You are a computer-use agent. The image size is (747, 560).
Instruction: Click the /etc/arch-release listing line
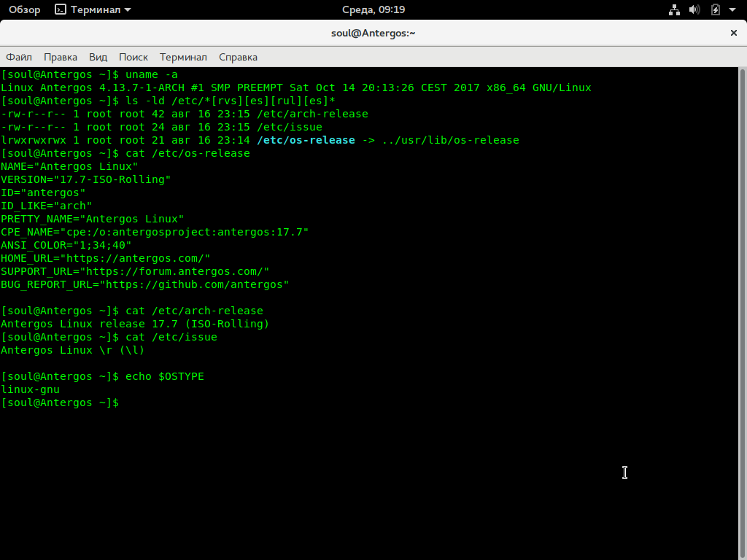coord(185,114)
